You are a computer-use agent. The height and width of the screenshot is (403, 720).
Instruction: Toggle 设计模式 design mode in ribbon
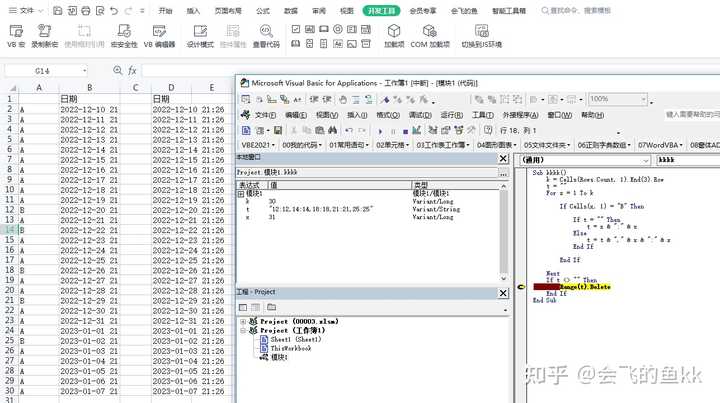(200, 36)
